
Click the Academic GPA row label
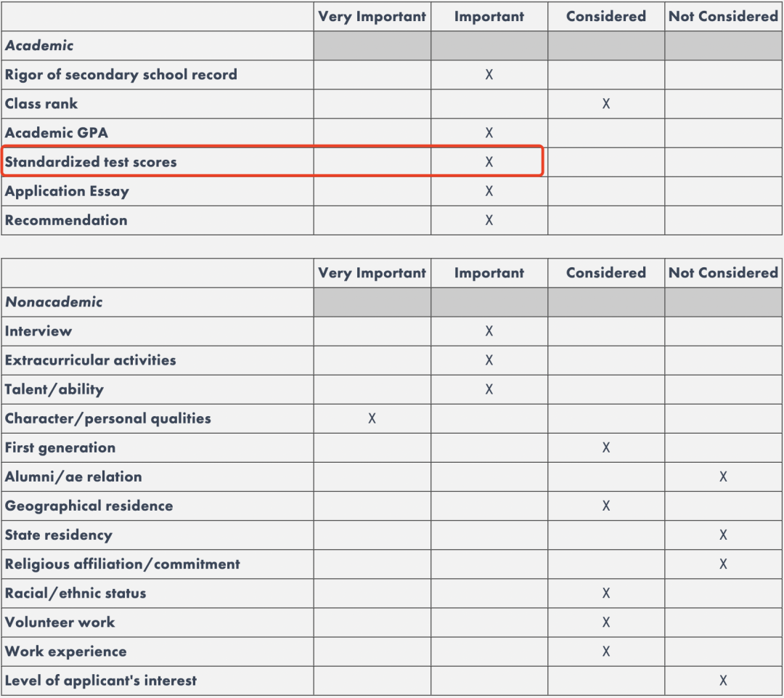click(57, 133)
